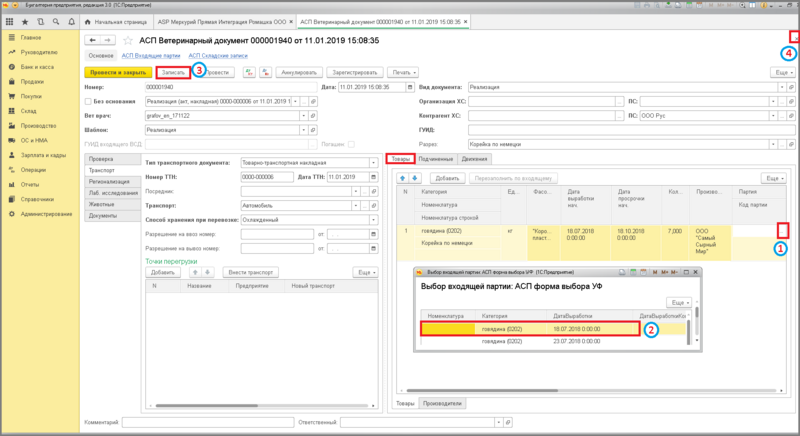Click into the Номер ТТН field
The width and height of the screenshot is (800, 436).
click(267, 177)
